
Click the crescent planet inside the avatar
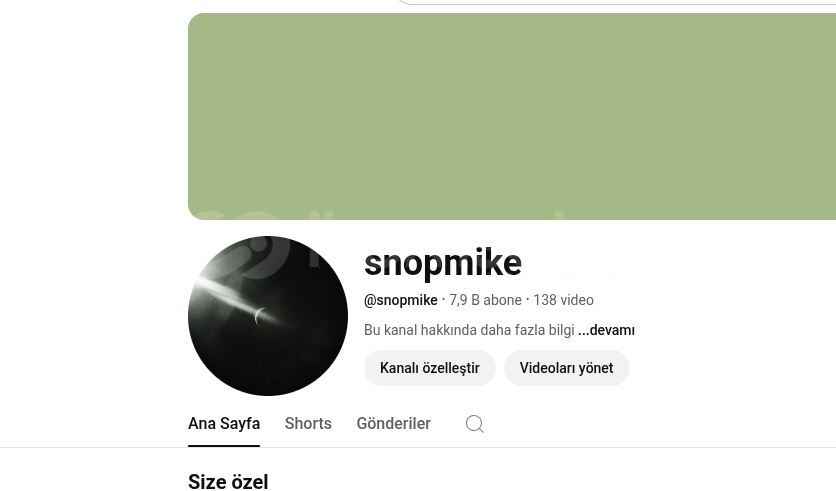click(260, 316)
